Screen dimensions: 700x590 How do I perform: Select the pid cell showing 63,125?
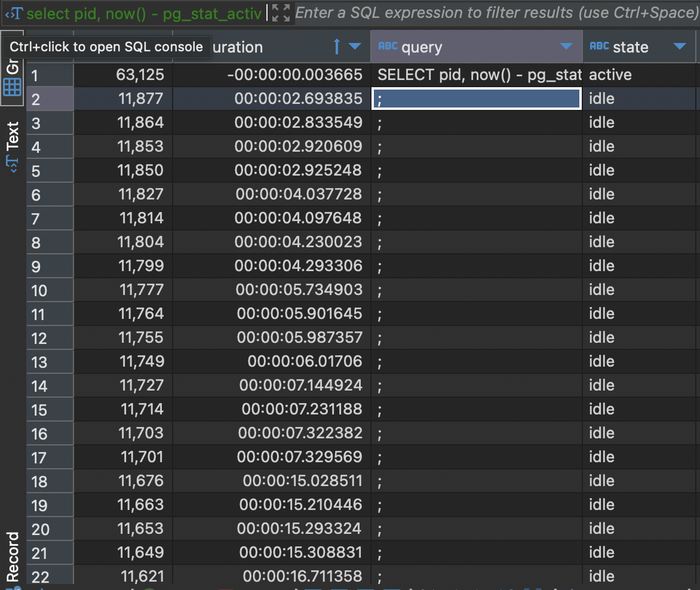click(122, 75)
